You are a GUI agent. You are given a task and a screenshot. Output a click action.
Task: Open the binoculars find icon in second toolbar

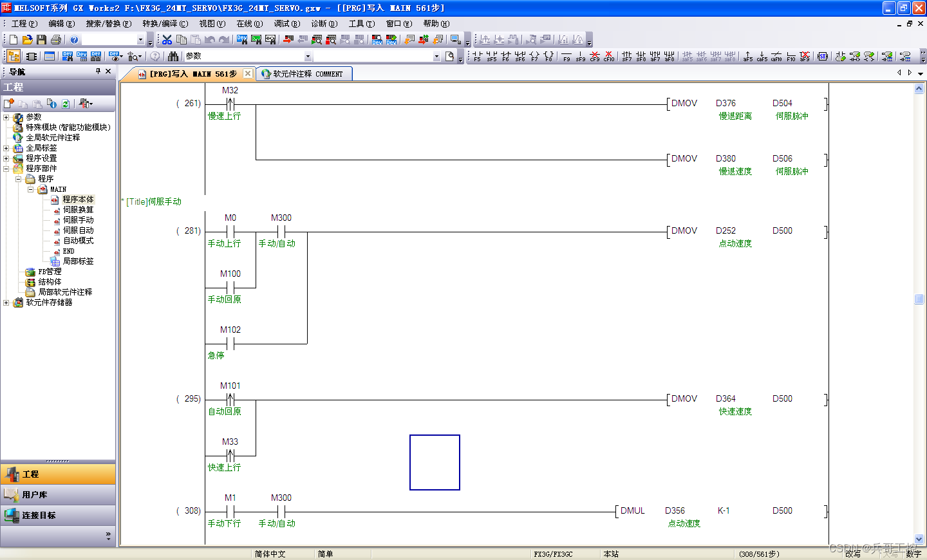click(173, 57)
